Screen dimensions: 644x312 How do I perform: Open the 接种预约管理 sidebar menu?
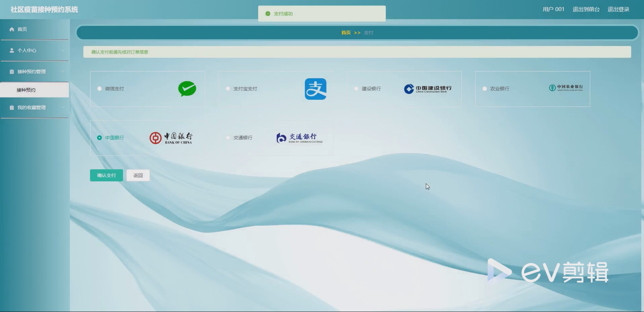(35, 72)
